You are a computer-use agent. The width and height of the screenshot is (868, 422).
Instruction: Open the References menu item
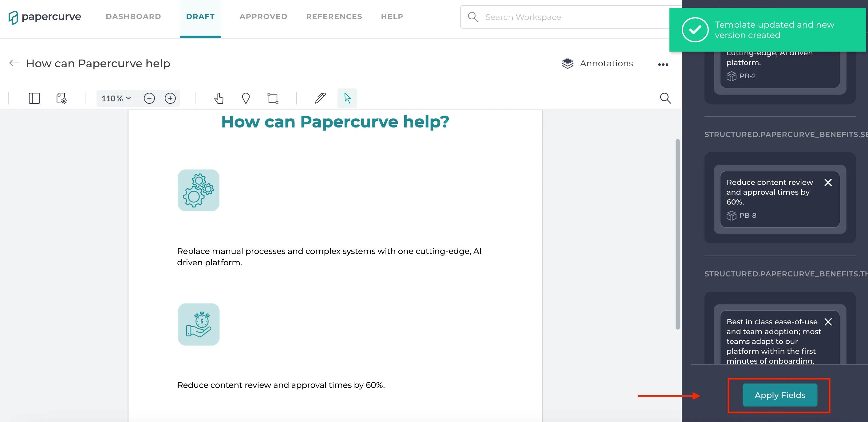[x=334, y=17]
